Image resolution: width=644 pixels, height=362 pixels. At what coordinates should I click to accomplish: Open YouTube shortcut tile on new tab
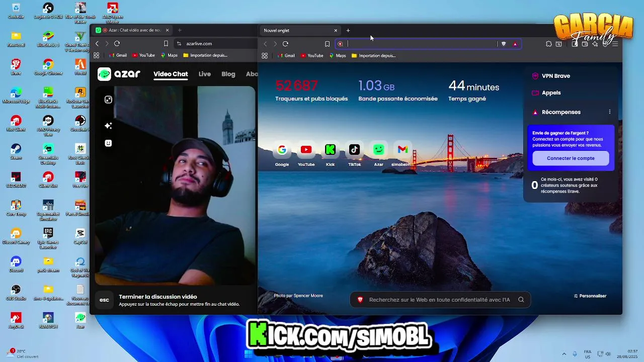click(x=306, y=154)
